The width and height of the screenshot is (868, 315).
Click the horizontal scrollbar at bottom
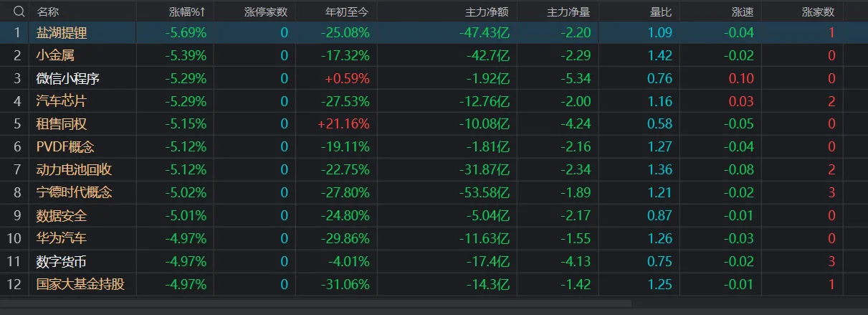315,304
